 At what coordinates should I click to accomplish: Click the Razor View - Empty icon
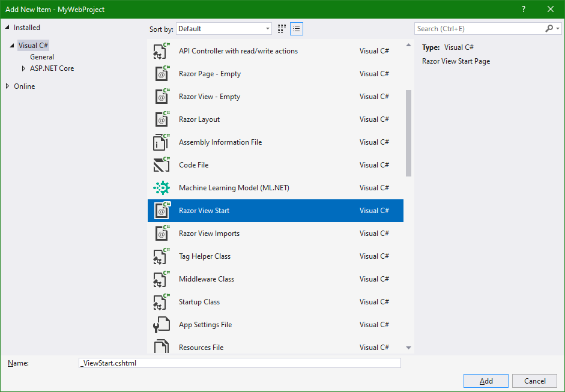pos(162,97)
